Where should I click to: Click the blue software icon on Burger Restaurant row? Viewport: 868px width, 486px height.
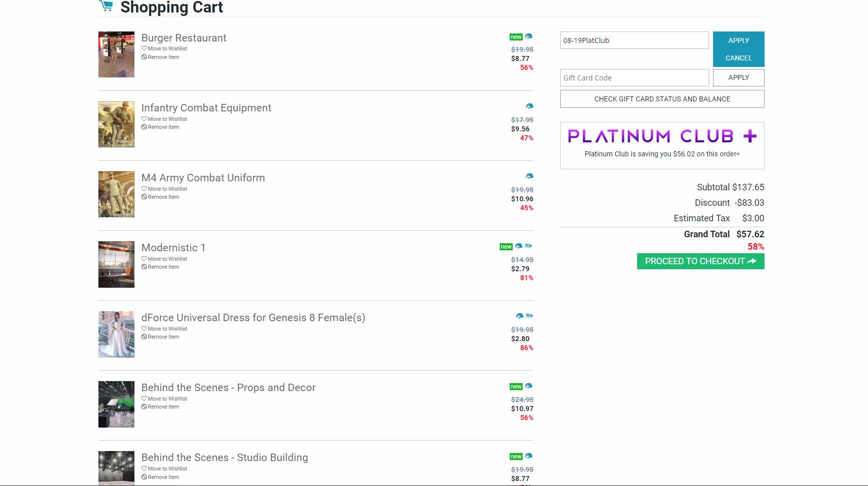click(529, 36)
